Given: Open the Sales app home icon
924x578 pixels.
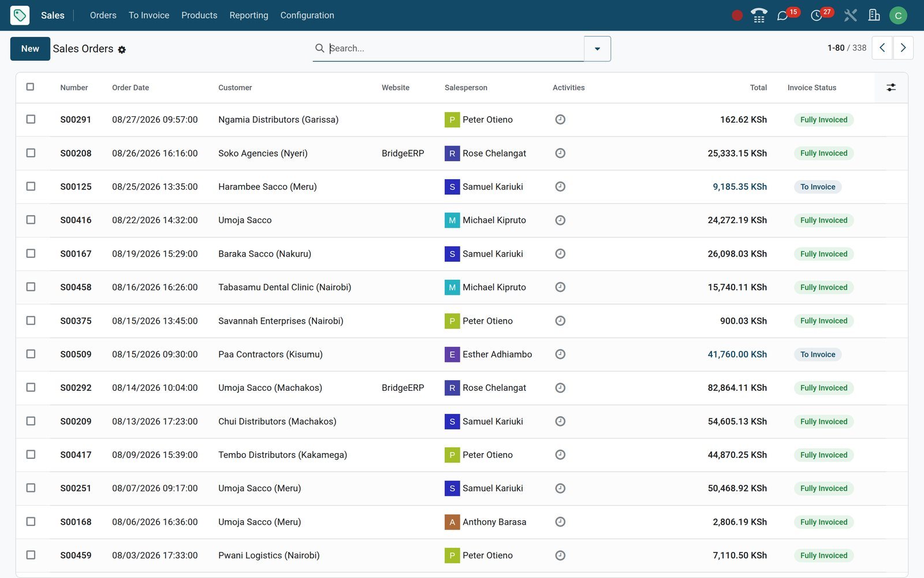Looking at the screenshot, I should pos(20,15).
